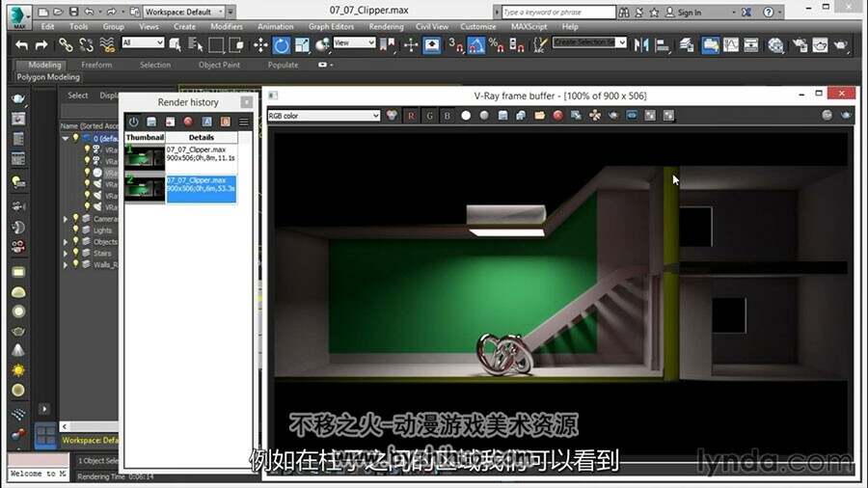
Task: Open the Edit menu
Action: coord(47,27)
